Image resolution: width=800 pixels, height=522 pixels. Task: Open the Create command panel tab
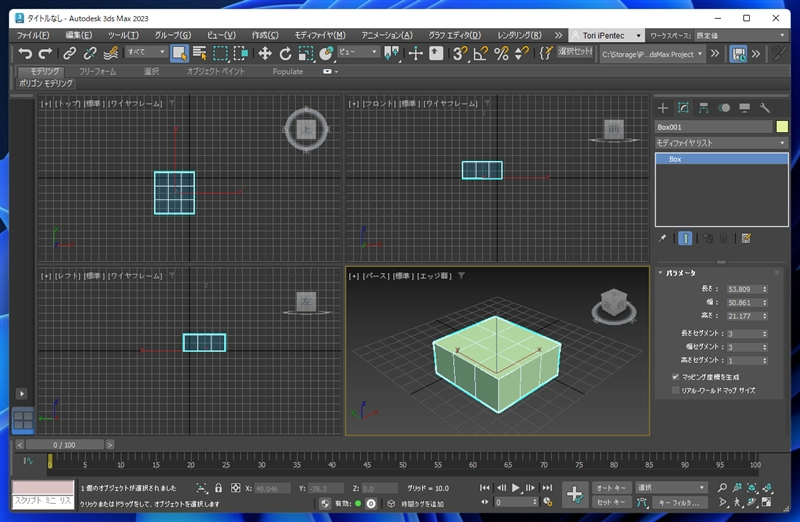coord(663,108)
